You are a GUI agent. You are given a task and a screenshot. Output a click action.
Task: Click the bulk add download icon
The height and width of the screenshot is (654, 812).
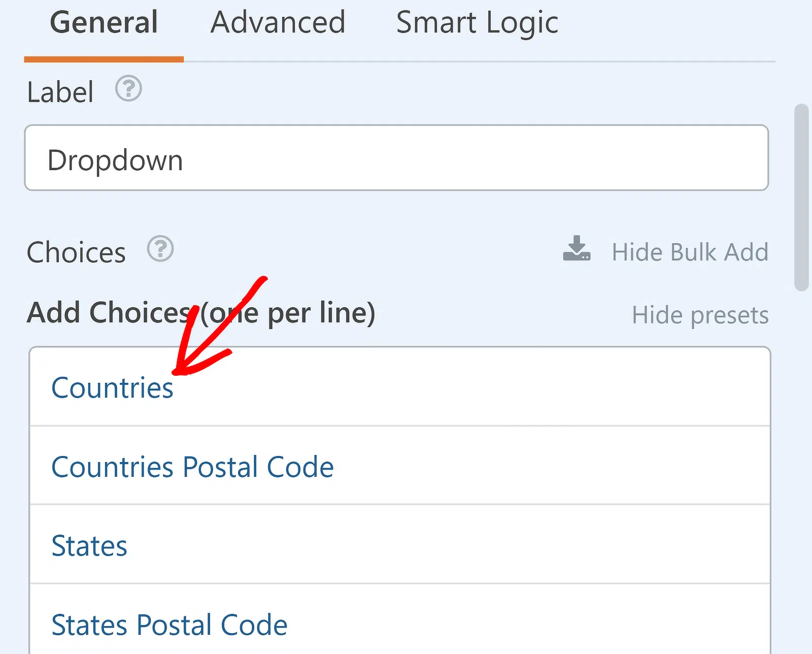pos(577,248)
